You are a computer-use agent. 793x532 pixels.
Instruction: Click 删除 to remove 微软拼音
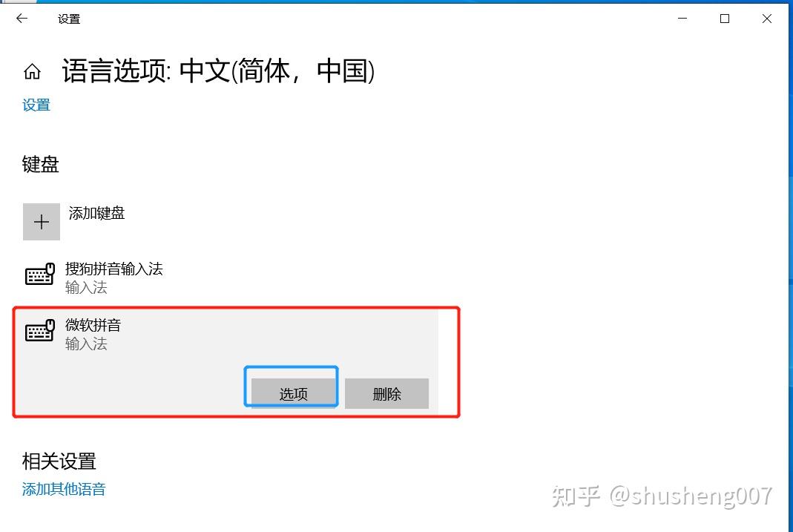point(387,393)
